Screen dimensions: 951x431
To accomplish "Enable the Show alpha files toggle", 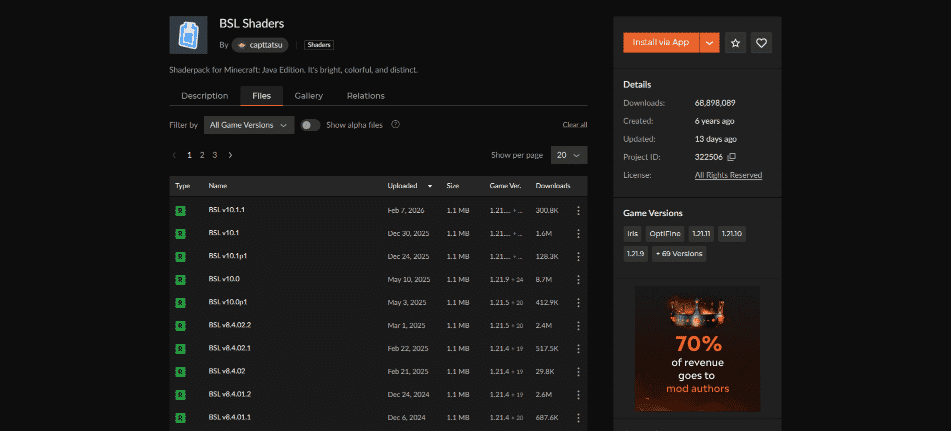I will pyautogui.click(x=310, y=125).
